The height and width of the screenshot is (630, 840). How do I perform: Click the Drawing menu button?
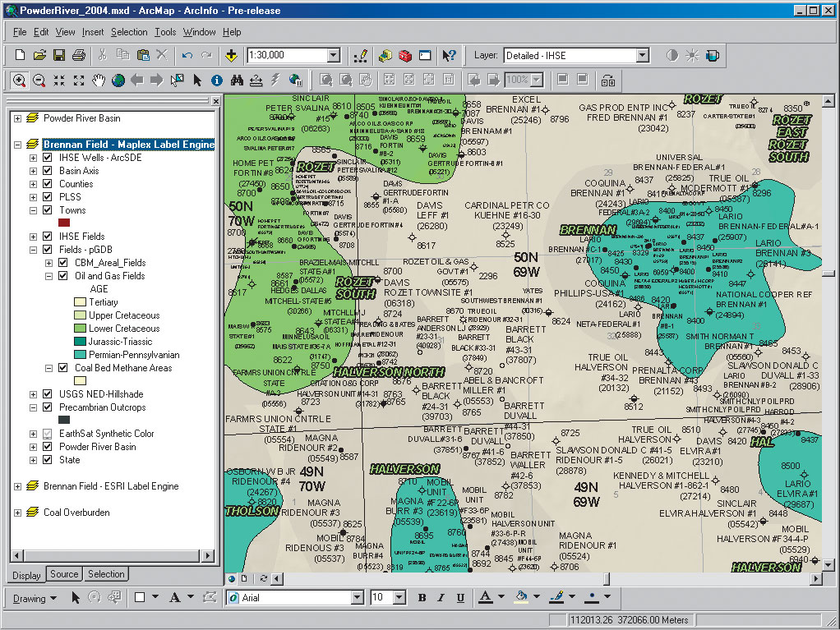click(x=35, y=599)
